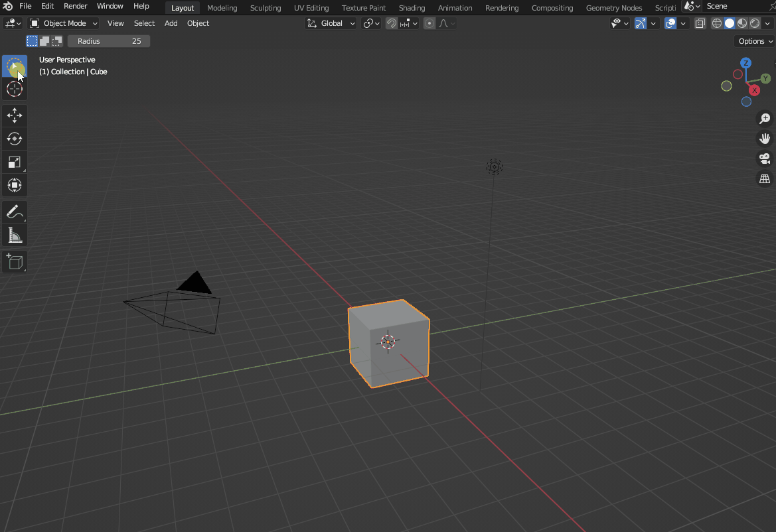
Task: Click the blue Z axis gizmo handle
Action: [x=746, y=63]
